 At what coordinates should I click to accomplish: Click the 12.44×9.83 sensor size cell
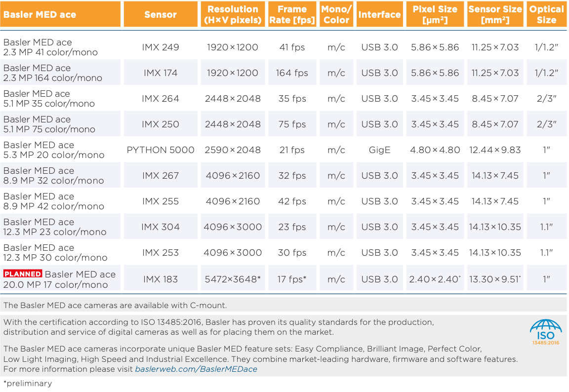click(x=495, y=150)
